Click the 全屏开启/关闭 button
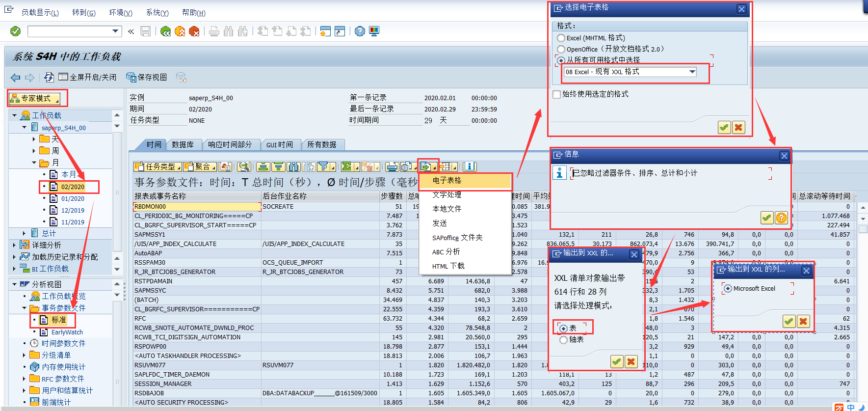The width and height of the screenshot is (868, 411). 87,78
